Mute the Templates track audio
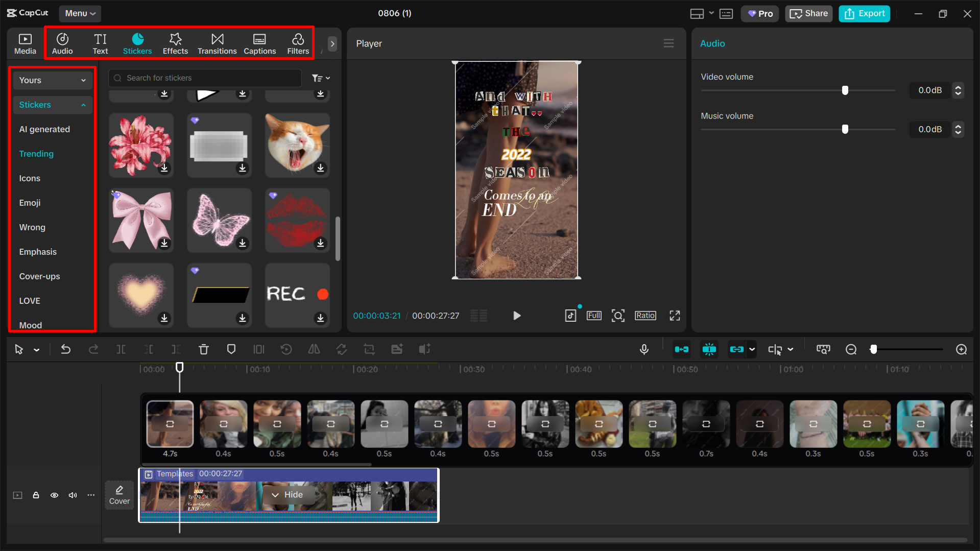Viewport: 980px width, 551px height. (73, 495)
